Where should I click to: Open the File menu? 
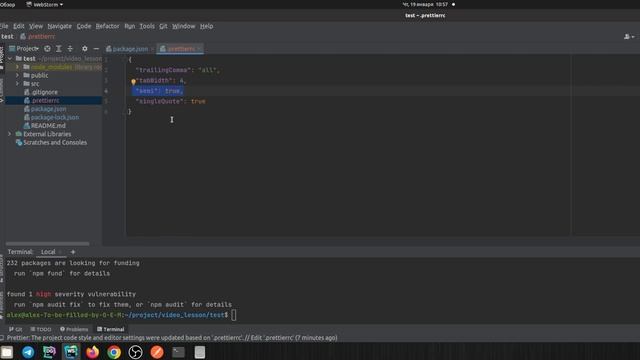pos(4,26)
